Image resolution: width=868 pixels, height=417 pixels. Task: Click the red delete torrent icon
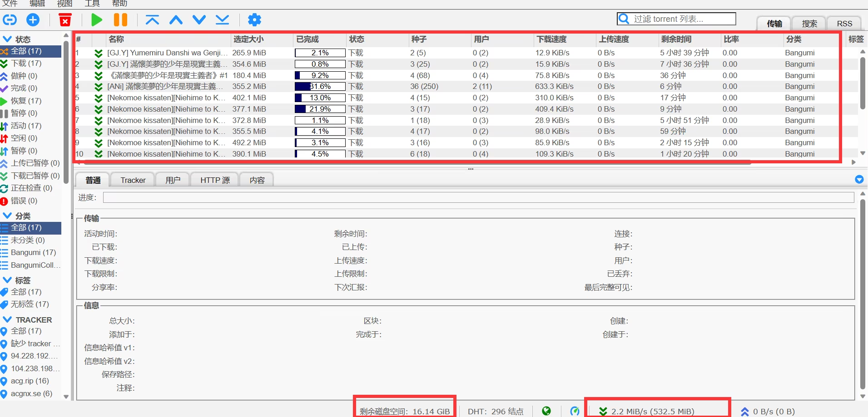coord(65,20)
